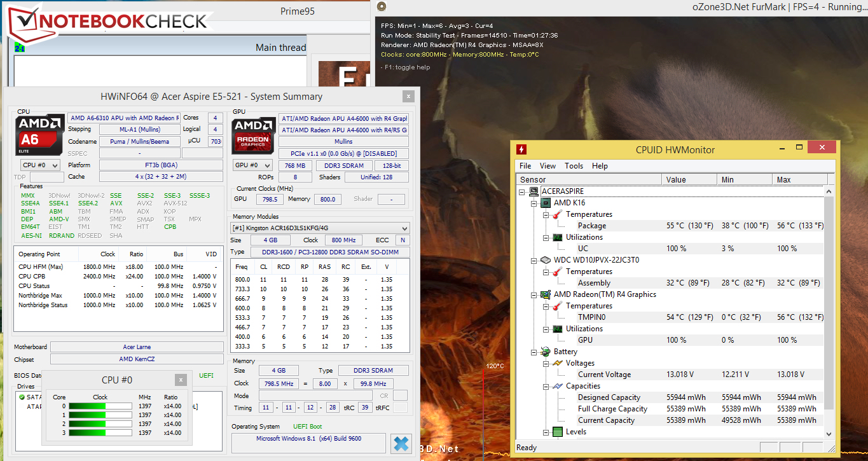Click the AMD K16 processor chip icon
The height and width of the screenshot is (461, 868).
click(545, 203)
